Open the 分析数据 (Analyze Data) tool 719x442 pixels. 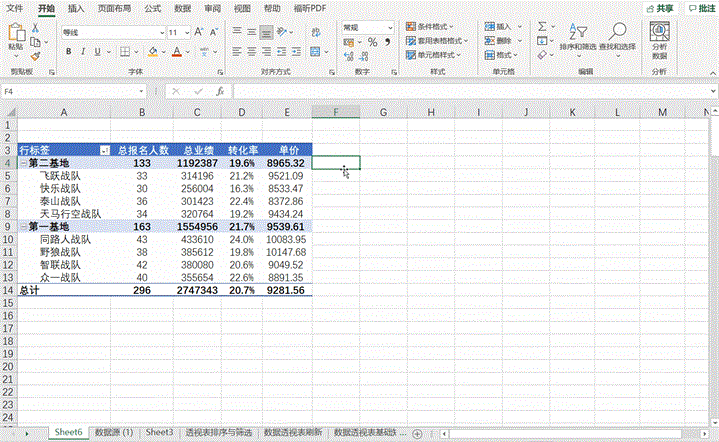coord(659,36)
